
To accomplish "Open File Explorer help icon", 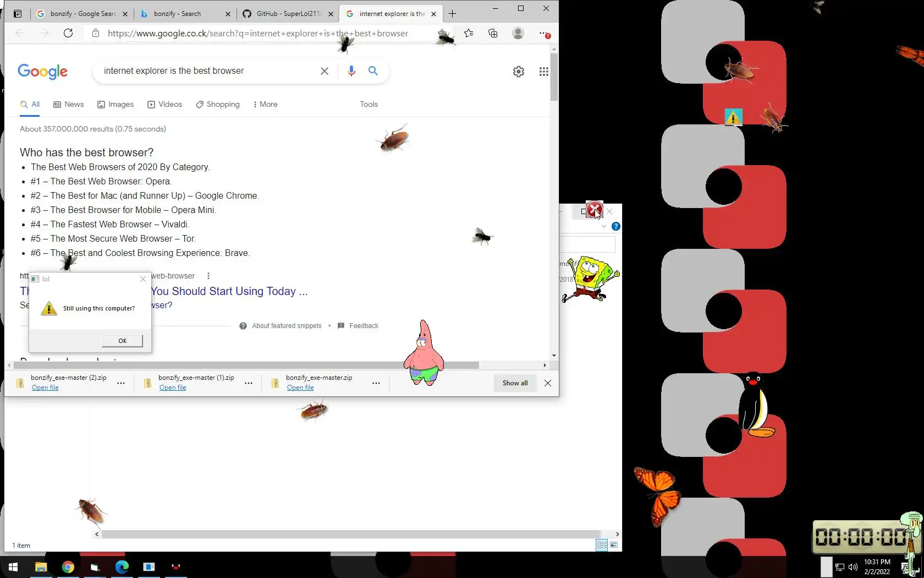I will coord(616,226).
